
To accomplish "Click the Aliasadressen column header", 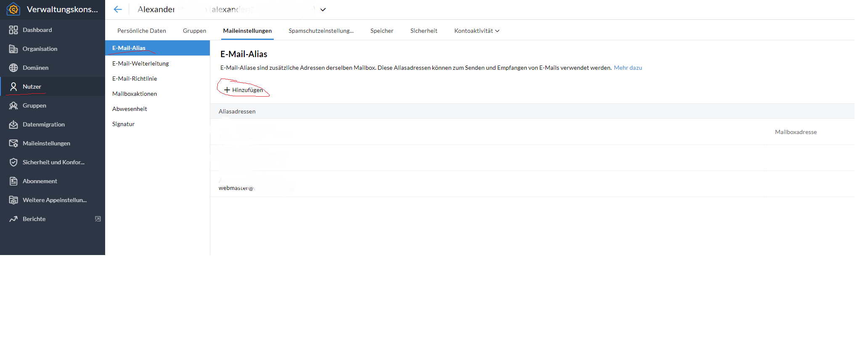I will point(237,111).
